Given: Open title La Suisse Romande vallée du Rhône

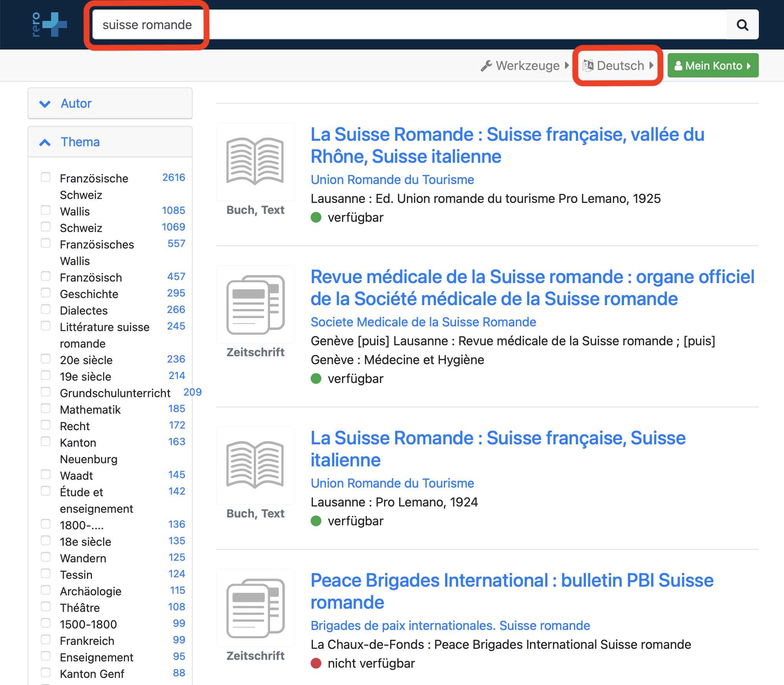Looking at the screenshot, I should [x=507, y=145].
